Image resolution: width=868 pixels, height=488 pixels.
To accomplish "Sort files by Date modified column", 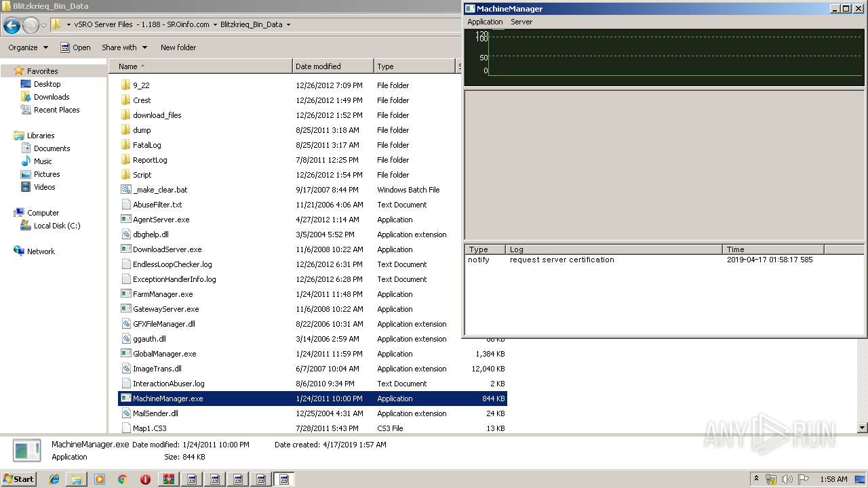I will click(333, 66).
